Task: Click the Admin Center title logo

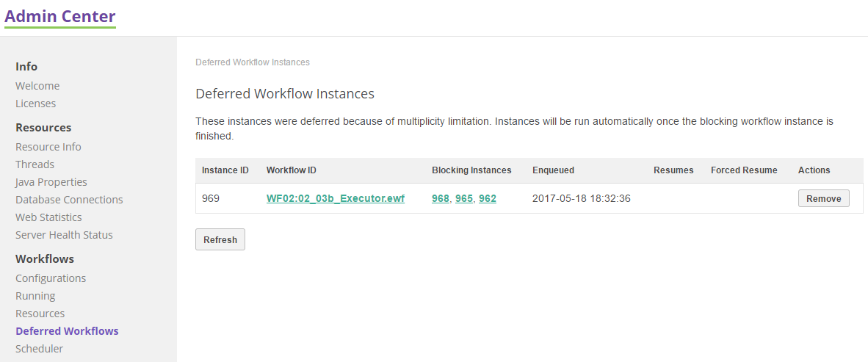Action: tap(60, 15)
